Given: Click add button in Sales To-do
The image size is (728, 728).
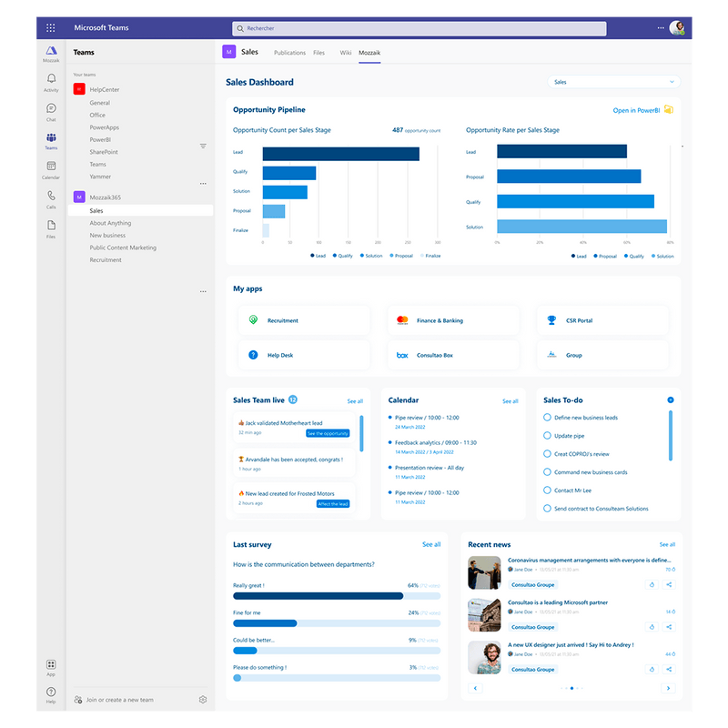Looking at the screenshot, I should pos(671,399).
